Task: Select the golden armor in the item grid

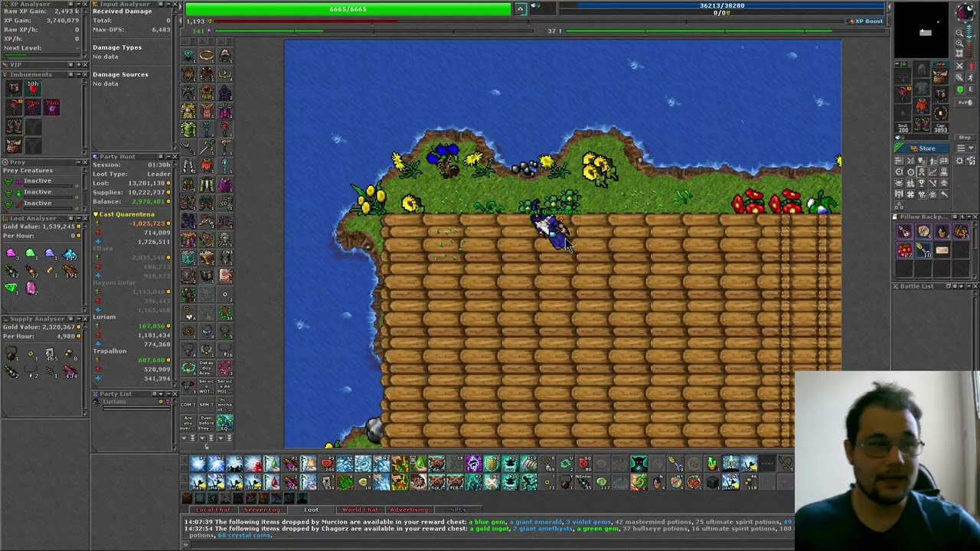Action: tap(188, 111)
